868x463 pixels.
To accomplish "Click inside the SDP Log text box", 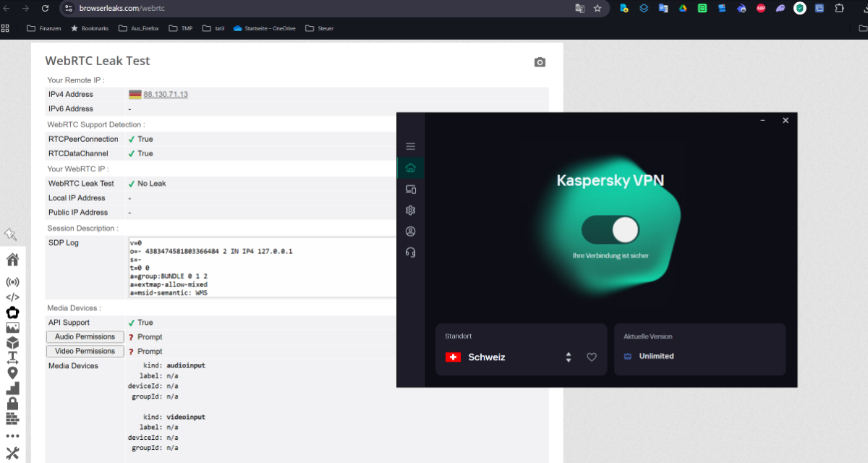I will click(262, 266).
